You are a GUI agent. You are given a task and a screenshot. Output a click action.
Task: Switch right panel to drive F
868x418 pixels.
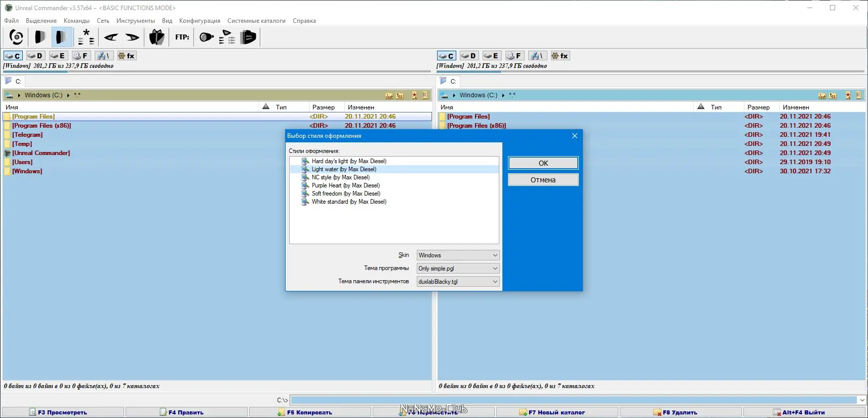click(515, 56)
